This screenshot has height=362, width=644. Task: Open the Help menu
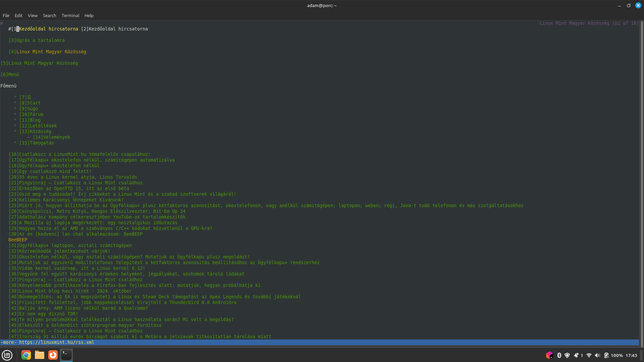(89, 16)
